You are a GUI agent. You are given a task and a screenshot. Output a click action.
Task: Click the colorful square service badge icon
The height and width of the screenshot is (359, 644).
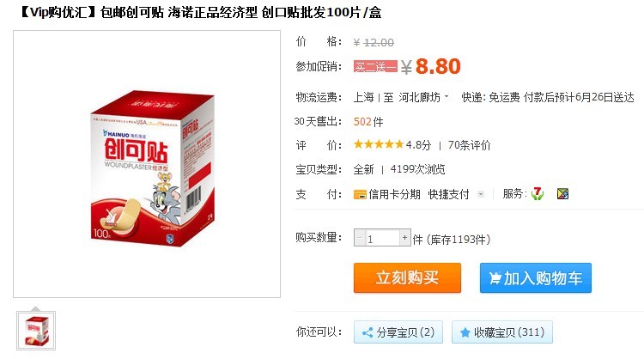[562, 194]
